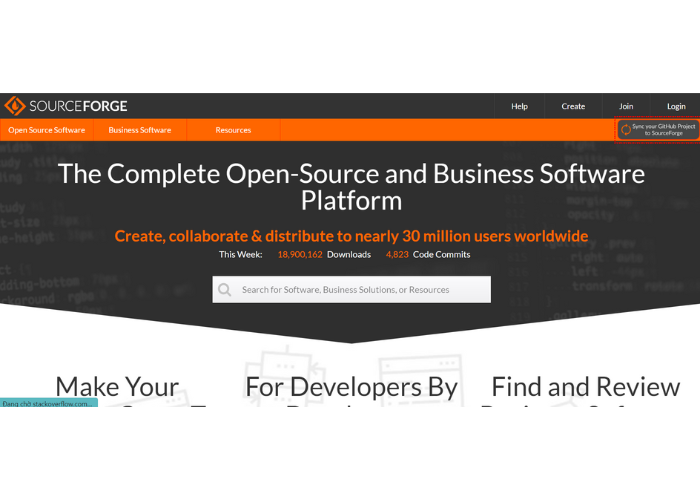
Task: Open the Help menu
Action: pos(519,106)
